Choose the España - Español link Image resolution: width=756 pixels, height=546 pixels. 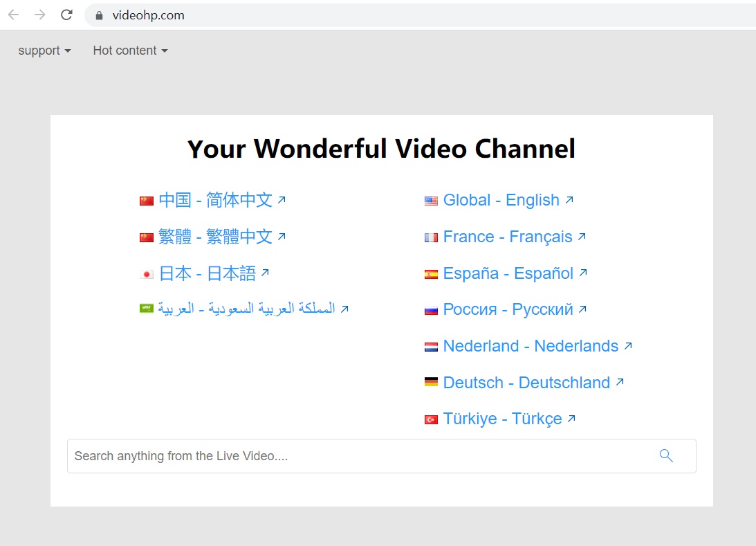pyautogui.click(x=508, y=273)
